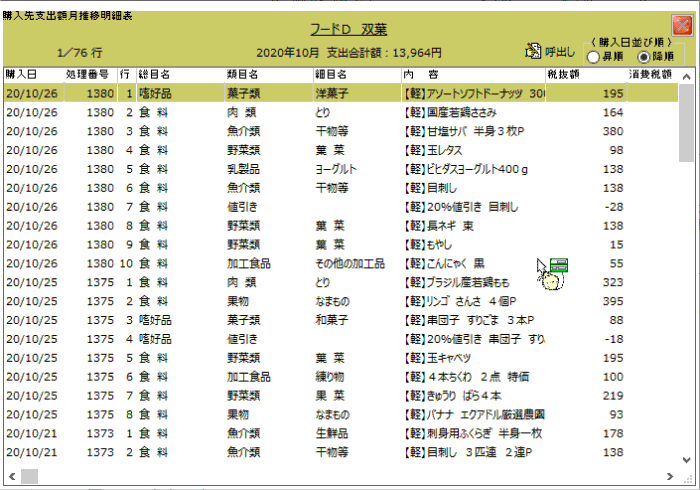This screenshot has width=700, height=490.
Task: Click 和菓子 cell
Action: point(332,320)
